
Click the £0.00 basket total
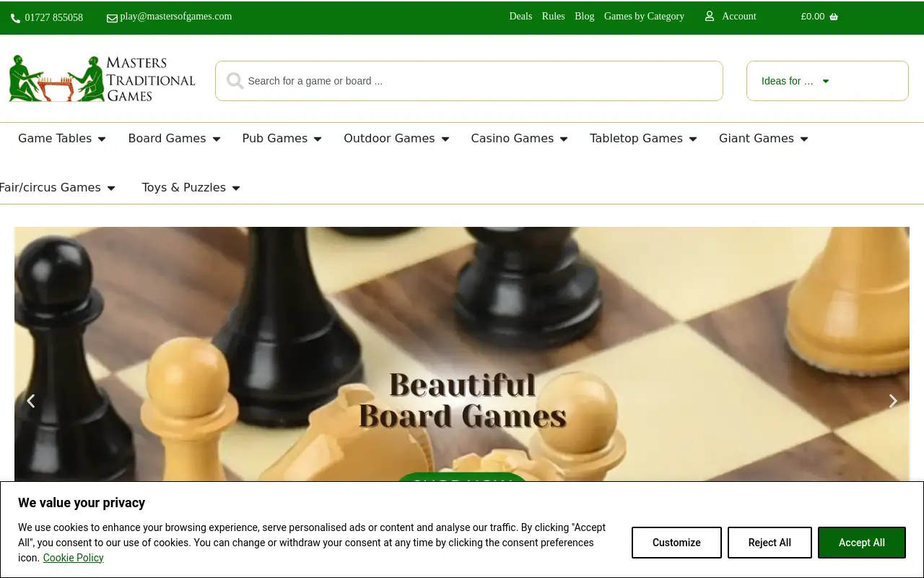tap(813, 16)
